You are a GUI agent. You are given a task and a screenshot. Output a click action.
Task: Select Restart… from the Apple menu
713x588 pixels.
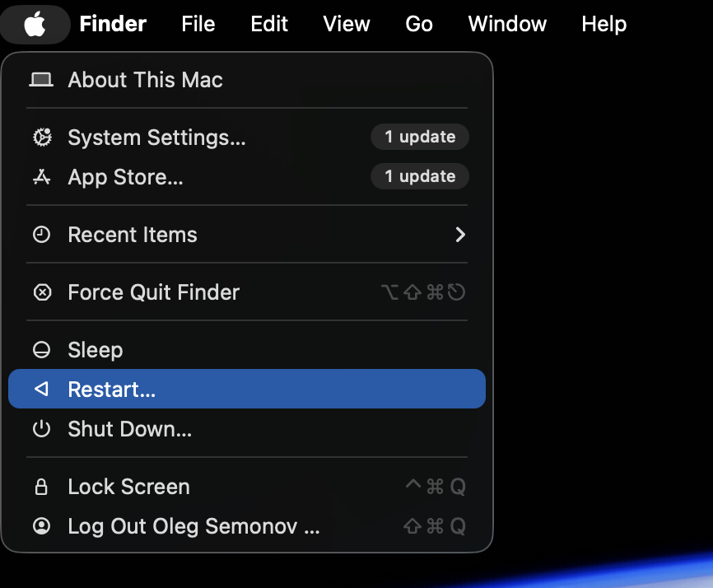pyautogui.click(x=112, y=390)
